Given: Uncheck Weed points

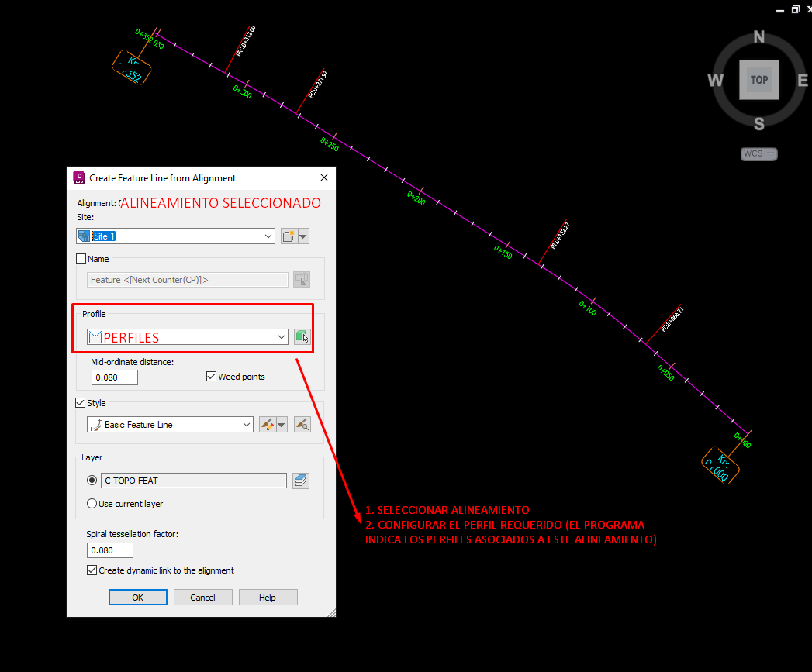Looking at the screenshot, I should coord(211,376).
